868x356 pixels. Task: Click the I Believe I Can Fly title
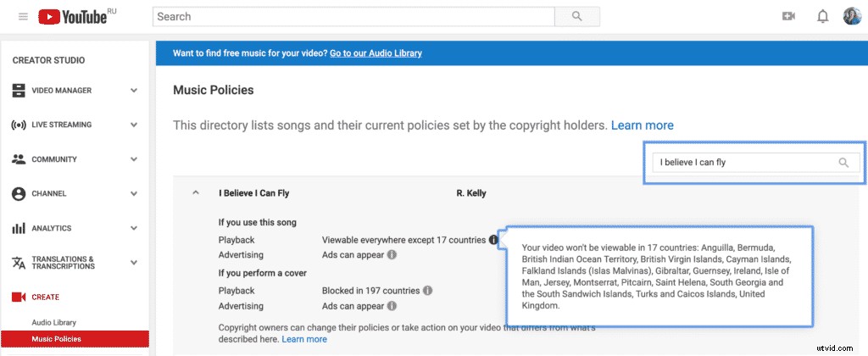pyautogui.click(x=254, y=193)
